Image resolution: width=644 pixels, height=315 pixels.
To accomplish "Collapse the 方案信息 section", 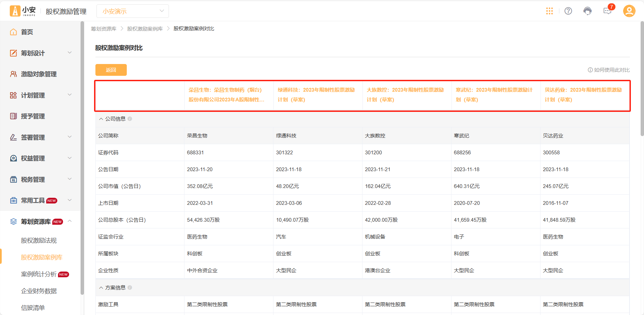I will click(101, 288).
